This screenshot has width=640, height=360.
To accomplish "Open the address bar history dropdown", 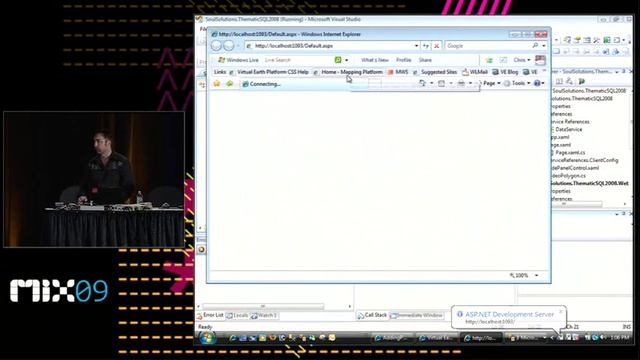I will click(x=416, y=46).
